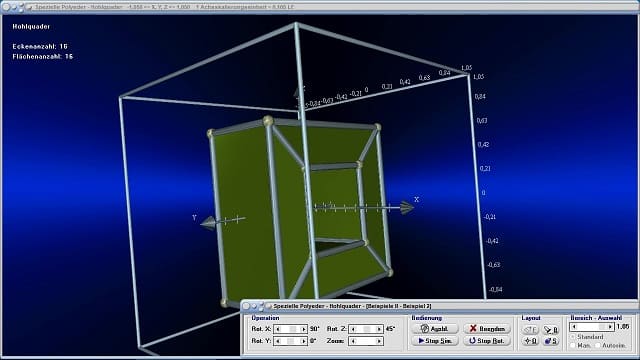
Task: Click the Layout S sphere button
Action: point(551,341)
